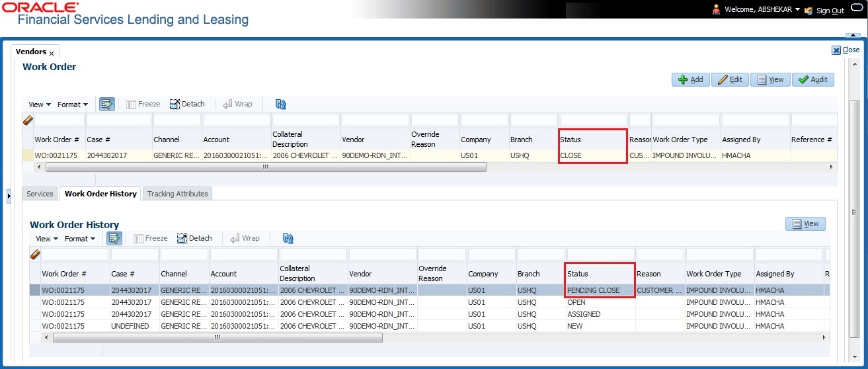Switch to the Work Order History tab
This screenshot has width=868, height=369.
pyautogui.click(x=100, y=194)
